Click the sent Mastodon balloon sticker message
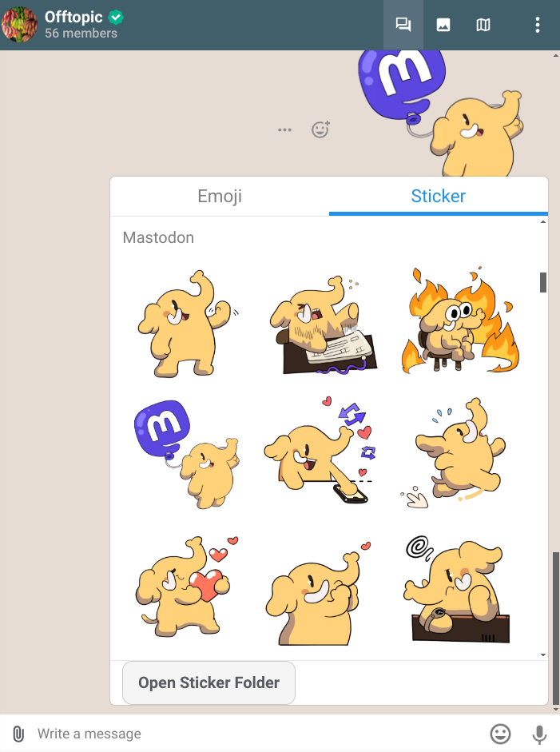The image size is (560, 752). [x=441, y=113]
